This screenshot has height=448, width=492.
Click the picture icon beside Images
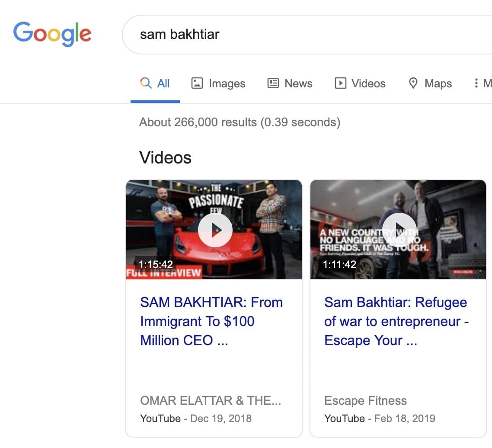click(x=197, y=83)
